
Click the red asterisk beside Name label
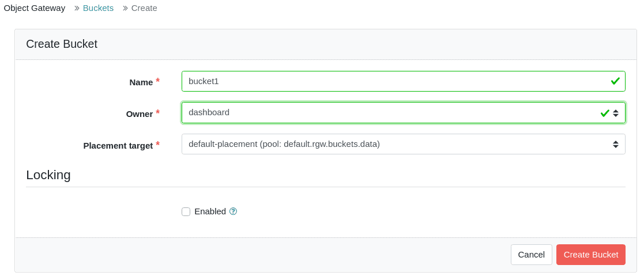(x=157, y=82)
